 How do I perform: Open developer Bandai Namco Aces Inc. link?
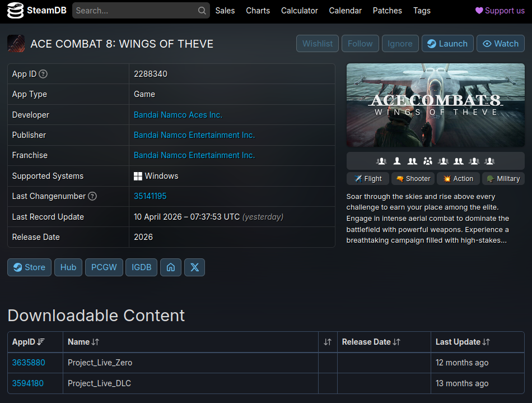tap(178, 115)
